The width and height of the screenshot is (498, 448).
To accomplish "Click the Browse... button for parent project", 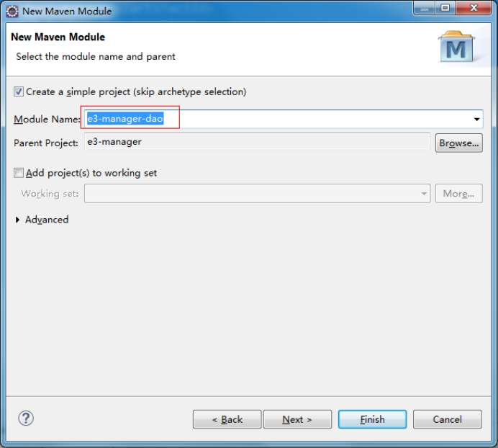I will [x=459, y=143].
